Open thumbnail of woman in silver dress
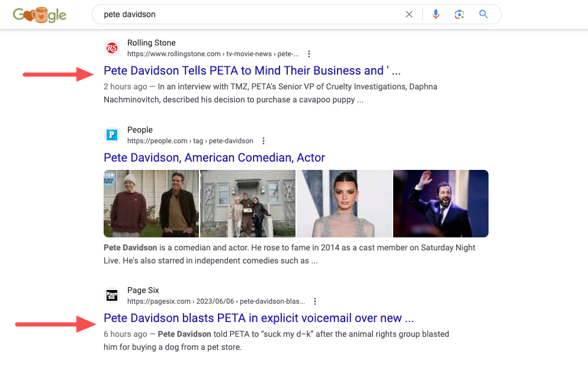This screenshot has height=370, width=588. tap(344, 204)
